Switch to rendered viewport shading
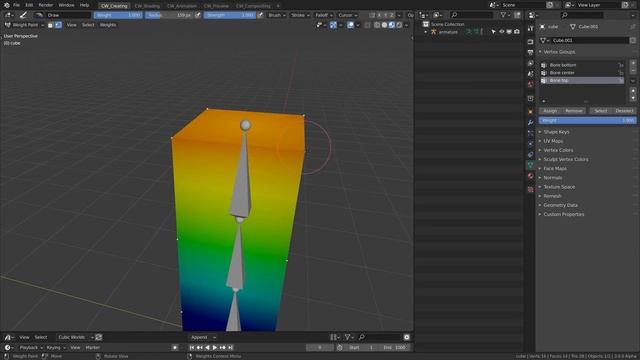640x360 pixels. pyautogui.click(x=399, y=25)
